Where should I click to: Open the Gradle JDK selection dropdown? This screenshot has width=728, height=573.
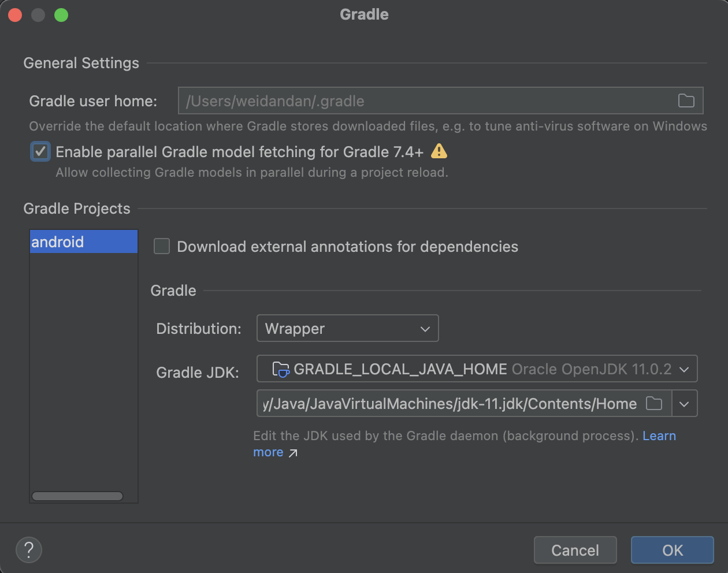(477, 369)
